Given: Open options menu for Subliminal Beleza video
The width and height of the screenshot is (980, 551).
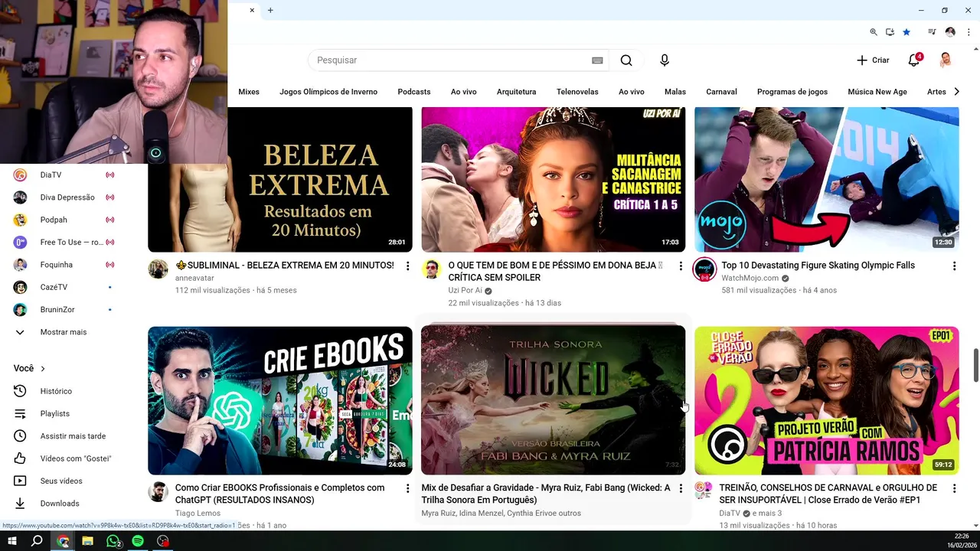Looking at the screenshot, I should 407,266.
